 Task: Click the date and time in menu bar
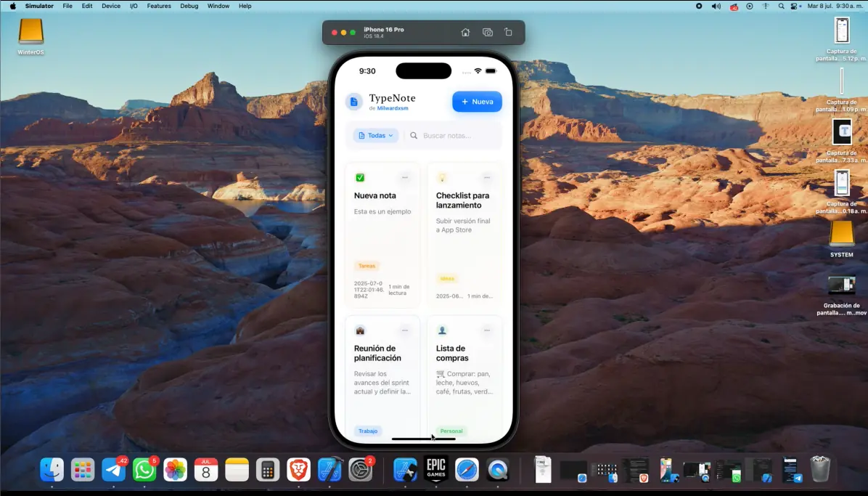(x=835, y=6)
